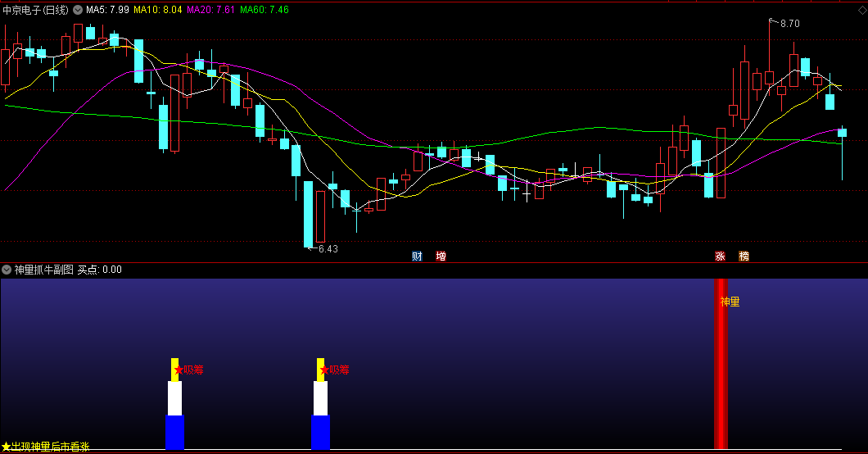
Task: Click the red 涨 event marker
Action: coord(720,256)
